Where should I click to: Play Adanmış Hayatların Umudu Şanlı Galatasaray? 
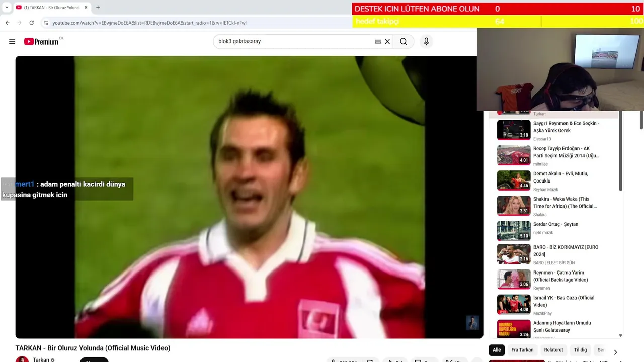pos(562,326)
